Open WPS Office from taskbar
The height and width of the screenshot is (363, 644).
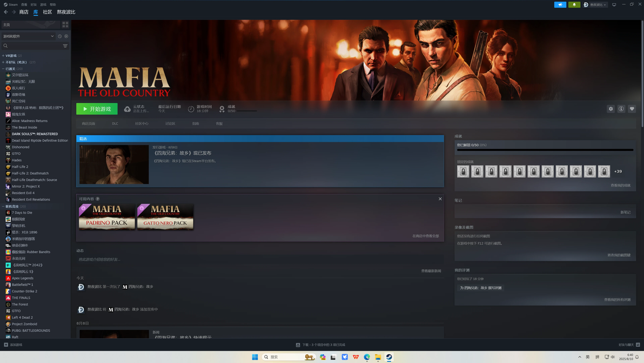pyautogui.click(x=355, y=357)
